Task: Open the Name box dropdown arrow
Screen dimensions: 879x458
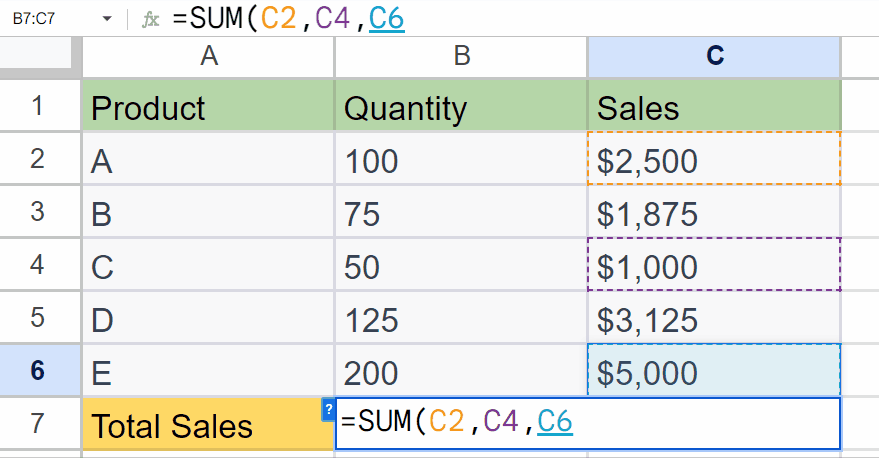Action: [107, 19]
